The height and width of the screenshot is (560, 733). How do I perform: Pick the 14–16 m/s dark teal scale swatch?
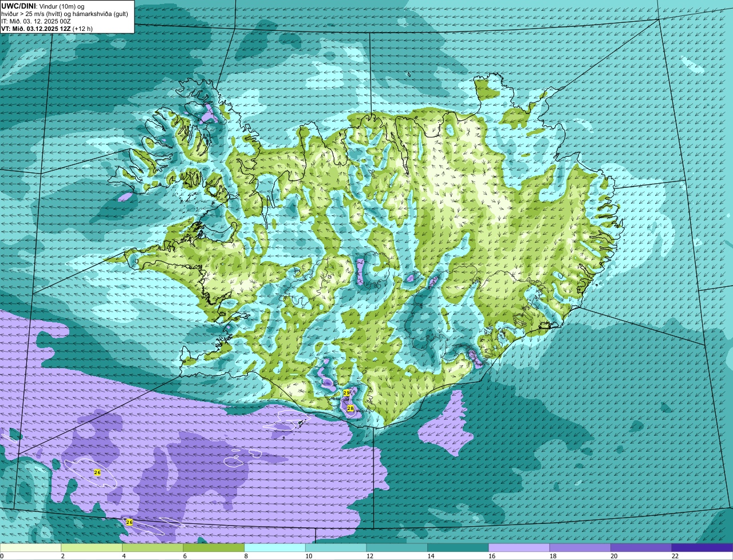[x=458, y=547]
